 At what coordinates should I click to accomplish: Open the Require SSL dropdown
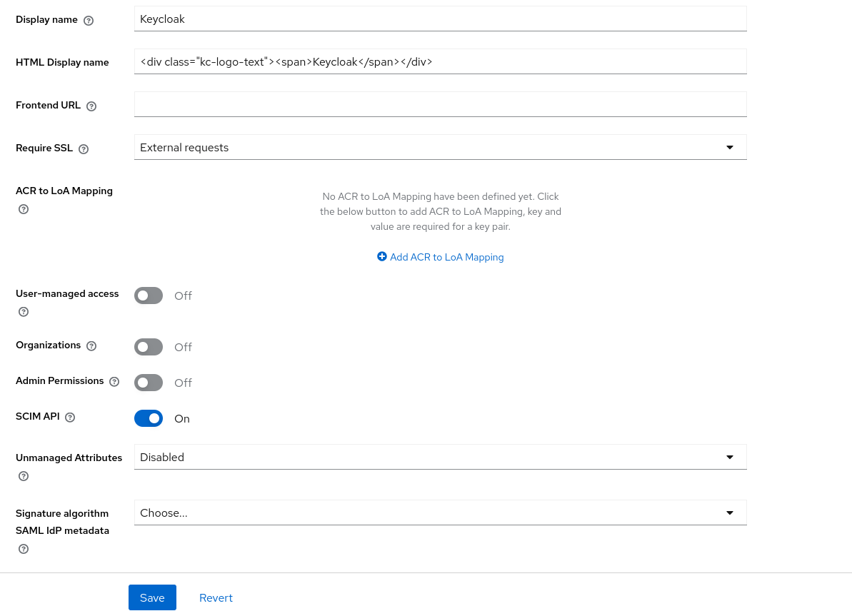coord(440,147)
